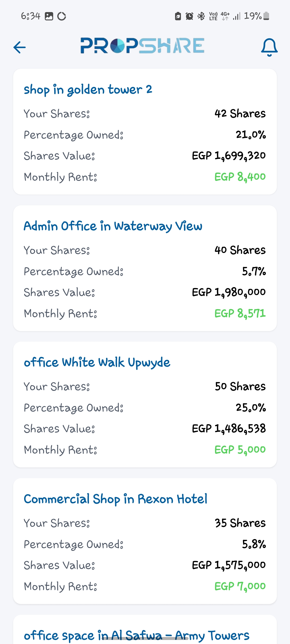The image size is (290, 644).
Task: Open the notifications bell
Action: (x=269, y=47)
